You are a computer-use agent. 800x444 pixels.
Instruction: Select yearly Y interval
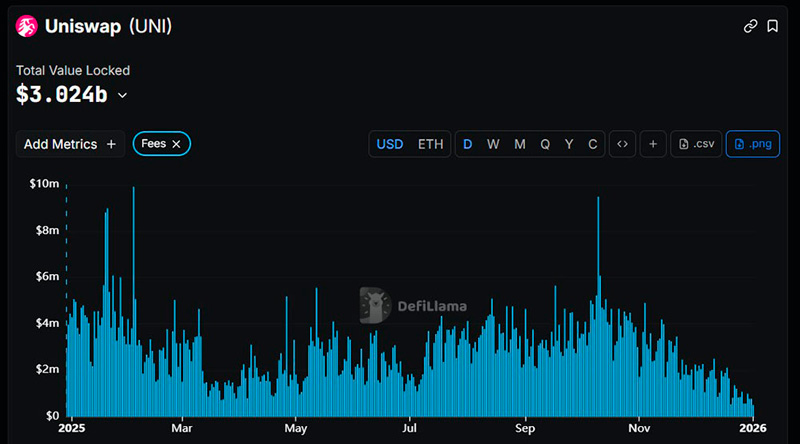click(x=569, y=144)
